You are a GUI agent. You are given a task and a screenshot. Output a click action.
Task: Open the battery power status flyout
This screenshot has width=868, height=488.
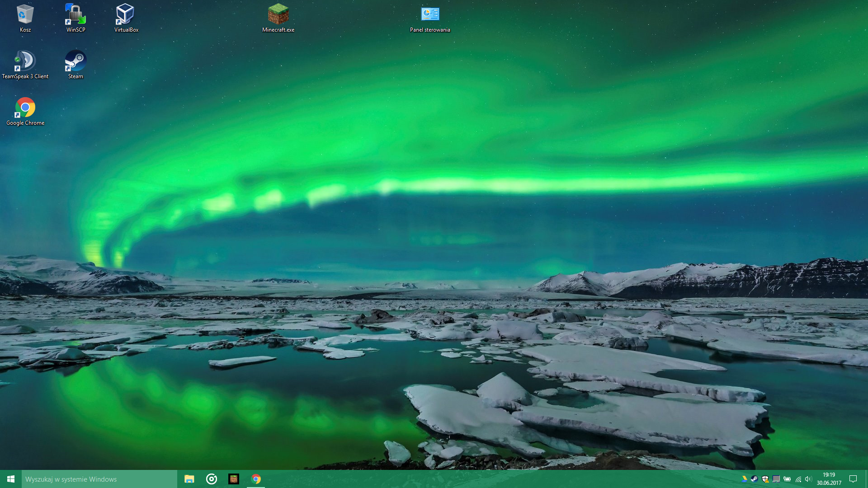pos(787,479)
